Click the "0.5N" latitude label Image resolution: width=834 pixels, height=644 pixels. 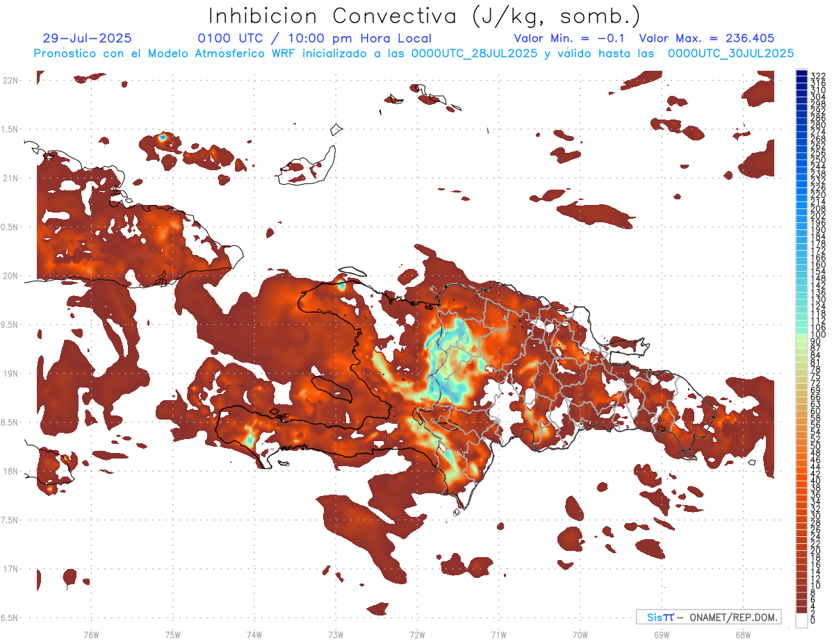[x=10, y=227]
